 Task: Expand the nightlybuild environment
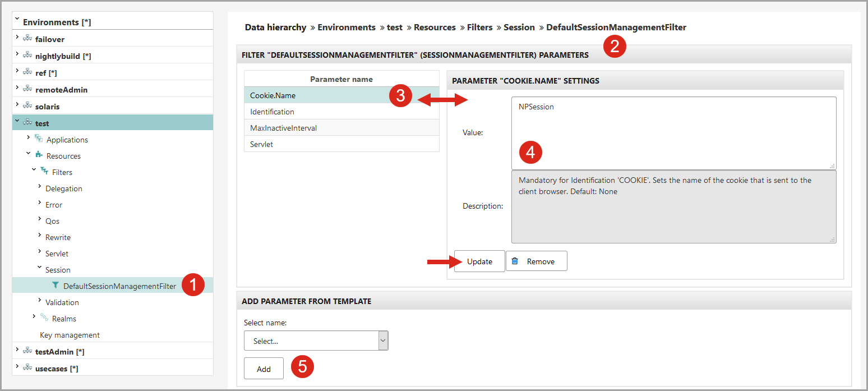[x=17, y=54]
